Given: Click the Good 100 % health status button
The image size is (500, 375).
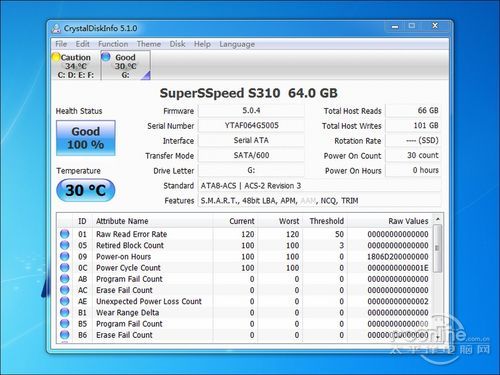Looking at the screenshot, I should (x=86, y=138).
